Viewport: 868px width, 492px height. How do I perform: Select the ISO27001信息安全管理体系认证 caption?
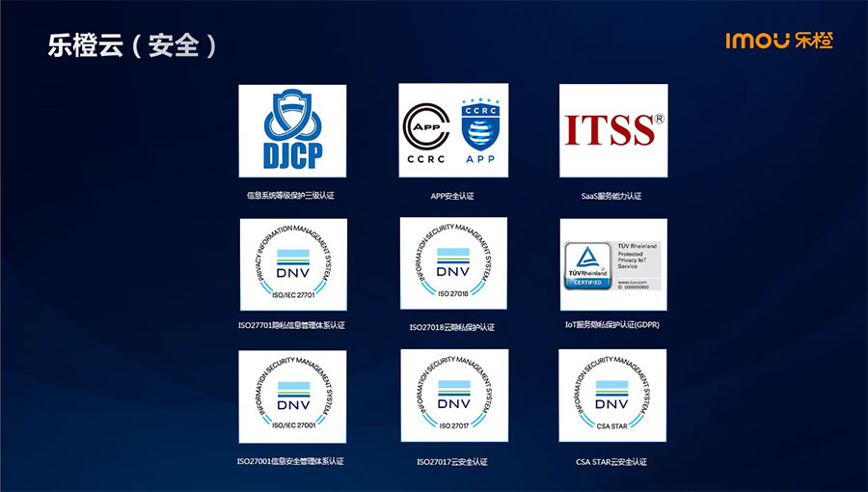coord(290,461)
